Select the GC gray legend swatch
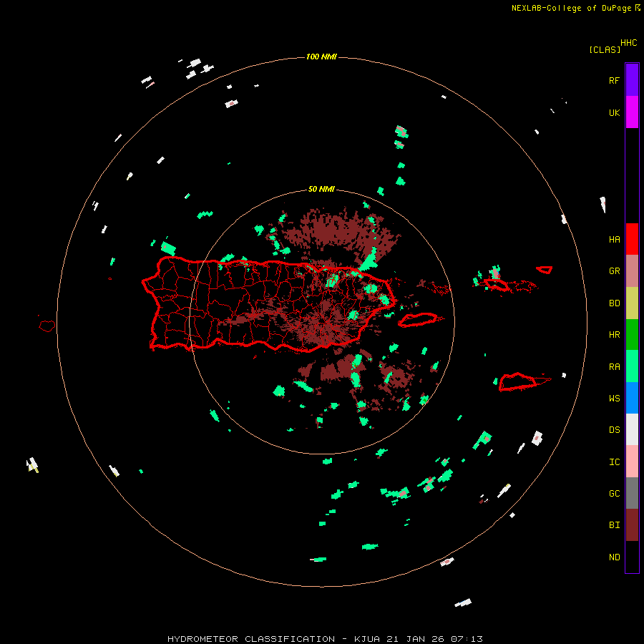644x644 pixels. (x=632, y=493)
